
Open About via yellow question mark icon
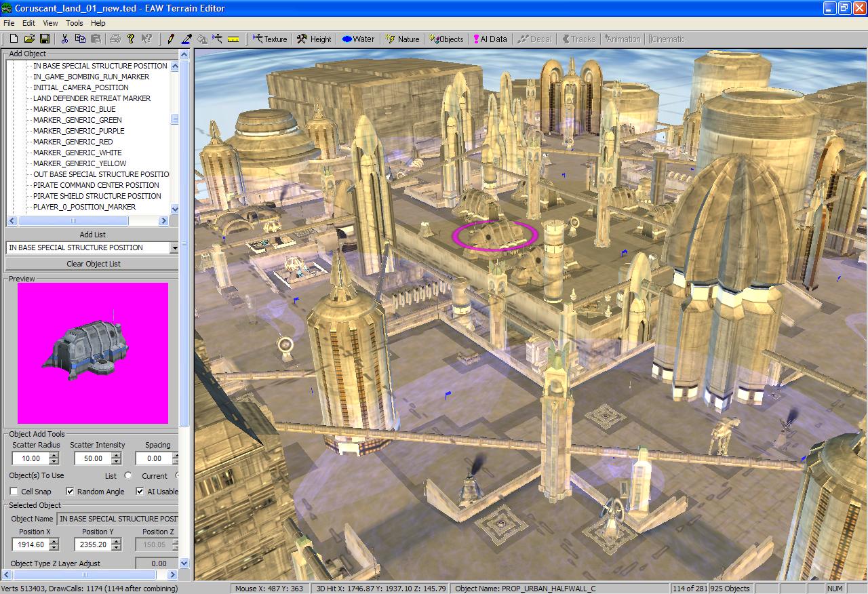[131, 39]
